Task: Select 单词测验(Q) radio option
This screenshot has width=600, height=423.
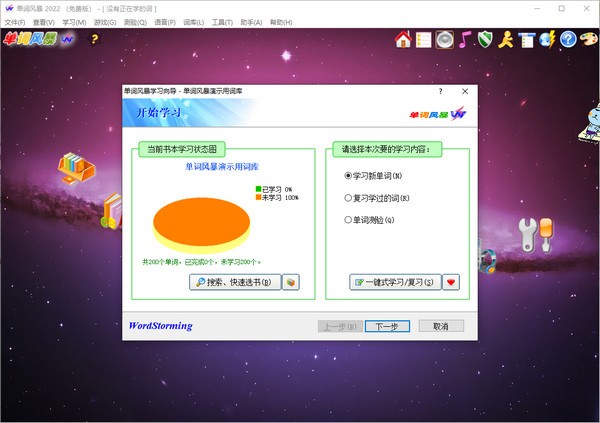Action: [369, 220]
